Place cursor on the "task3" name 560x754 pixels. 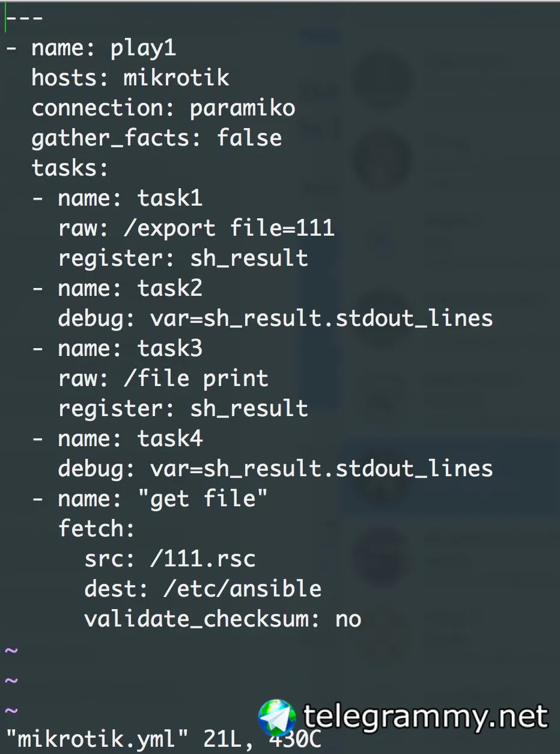tap(170, 348)
